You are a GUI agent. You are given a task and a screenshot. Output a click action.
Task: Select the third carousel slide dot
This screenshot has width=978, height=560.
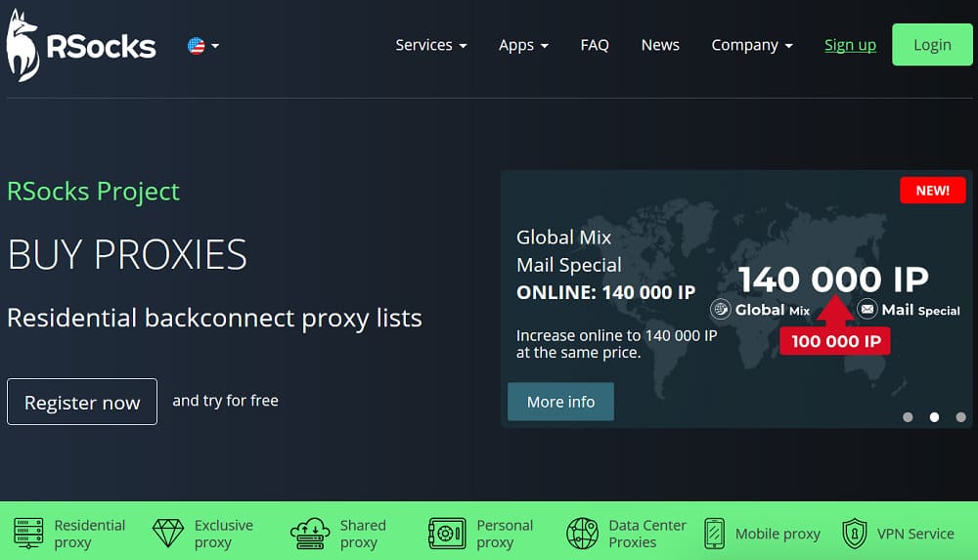(960, 417)
